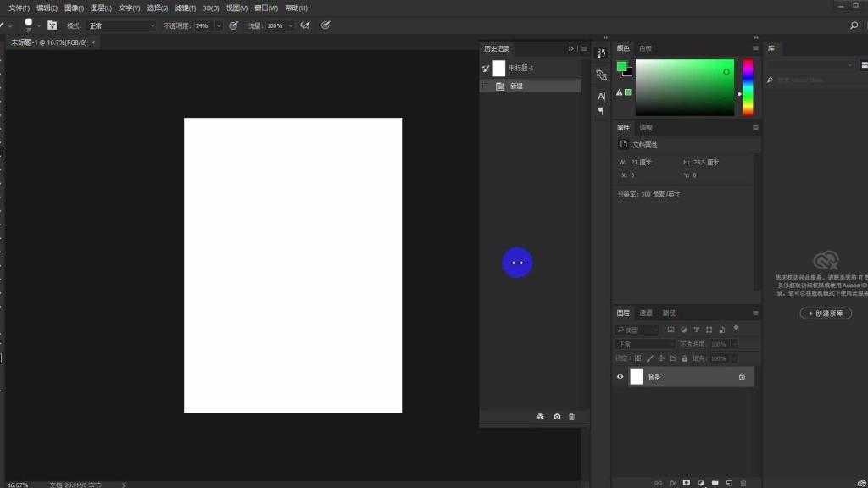
Task: Toggle pressure for opacity button beside 74%
Action: coord(233,25)
